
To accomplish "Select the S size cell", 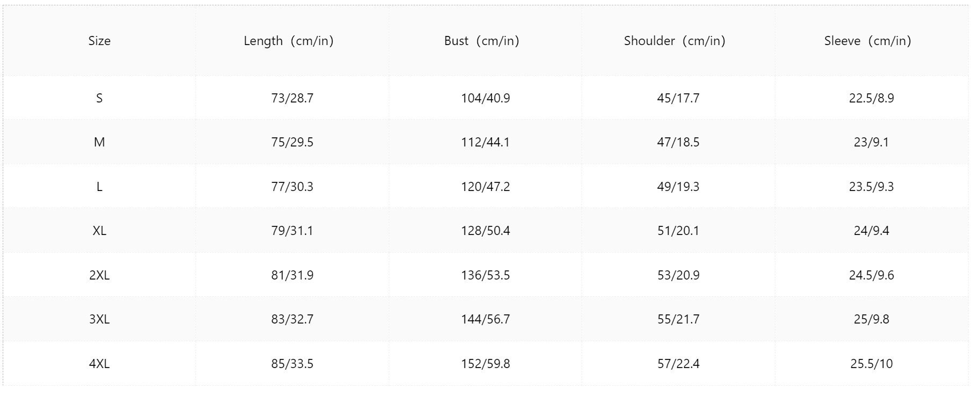I will [x=99, y=98].
